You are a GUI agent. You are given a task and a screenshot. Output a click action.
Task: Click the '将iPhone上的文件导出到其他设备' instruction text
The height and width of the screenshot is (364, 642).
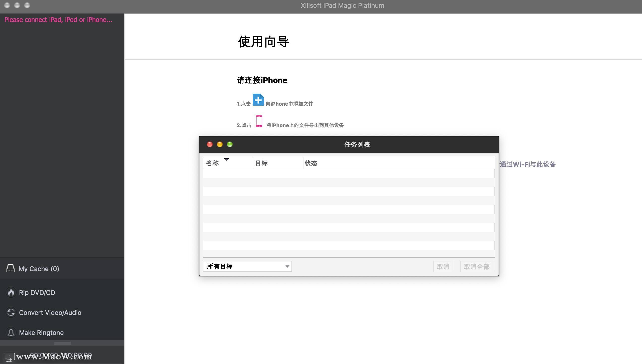305,125
